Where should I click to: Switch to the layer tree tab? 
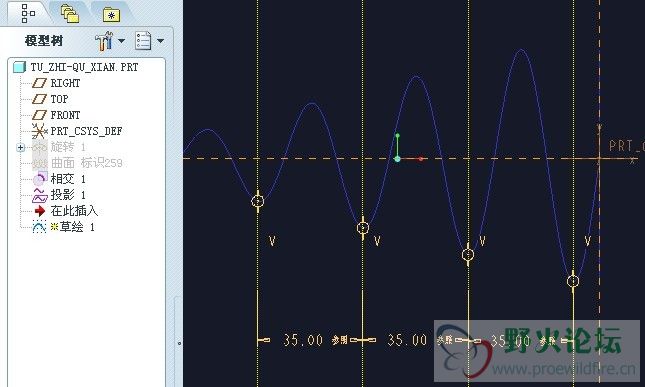coord(70,14)
